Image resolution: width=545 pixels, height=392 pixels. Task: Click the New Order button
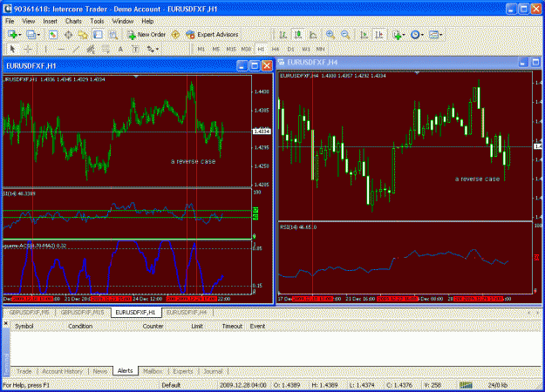click(146, 35)
